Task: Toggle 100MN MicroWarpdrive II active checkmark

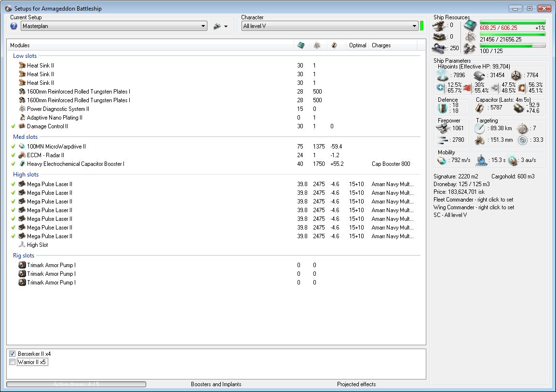Action: pos(14,147)
